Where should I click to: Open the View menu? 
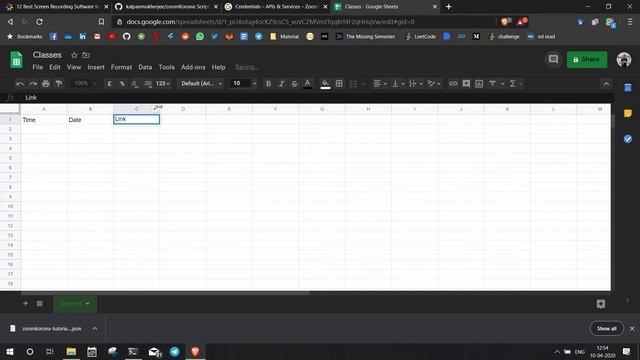click(x=74, y=67)
